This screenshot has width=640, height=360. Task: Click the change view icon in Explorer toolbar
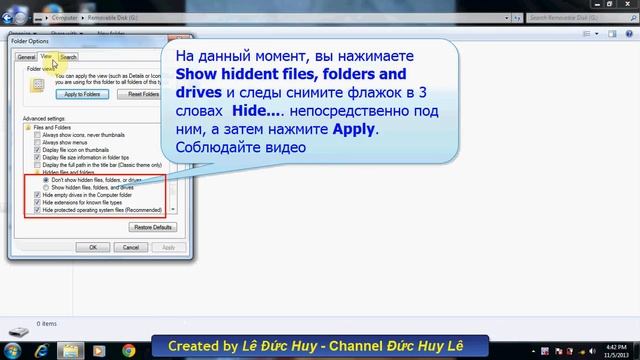click(587, 34)
